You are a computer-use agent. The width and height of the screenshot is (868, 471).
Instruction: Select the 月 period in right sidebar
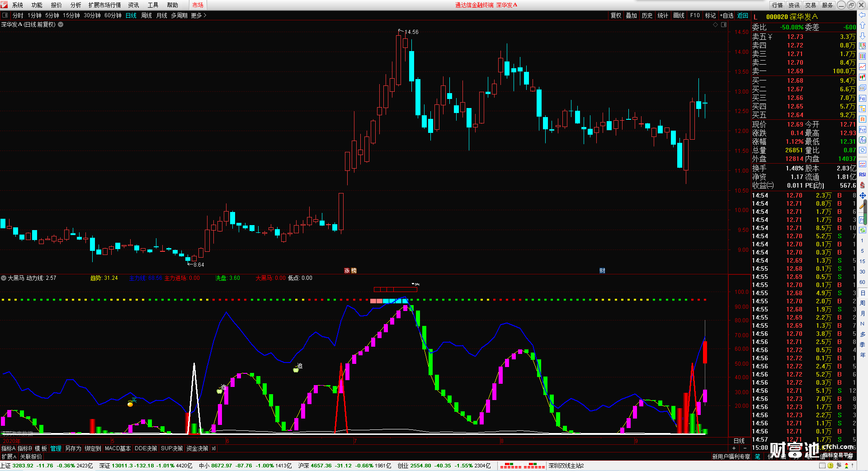click(x=862, y=313)
